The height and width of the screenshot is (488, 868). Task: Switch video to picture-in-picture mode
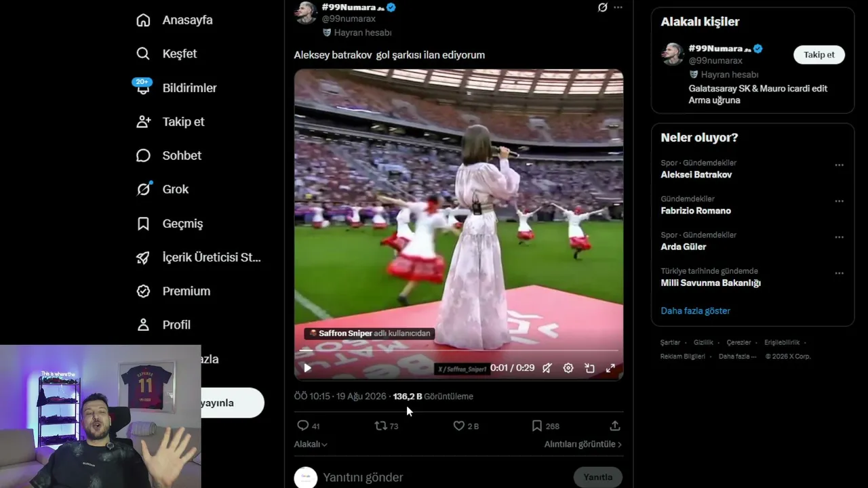(589, 368)
